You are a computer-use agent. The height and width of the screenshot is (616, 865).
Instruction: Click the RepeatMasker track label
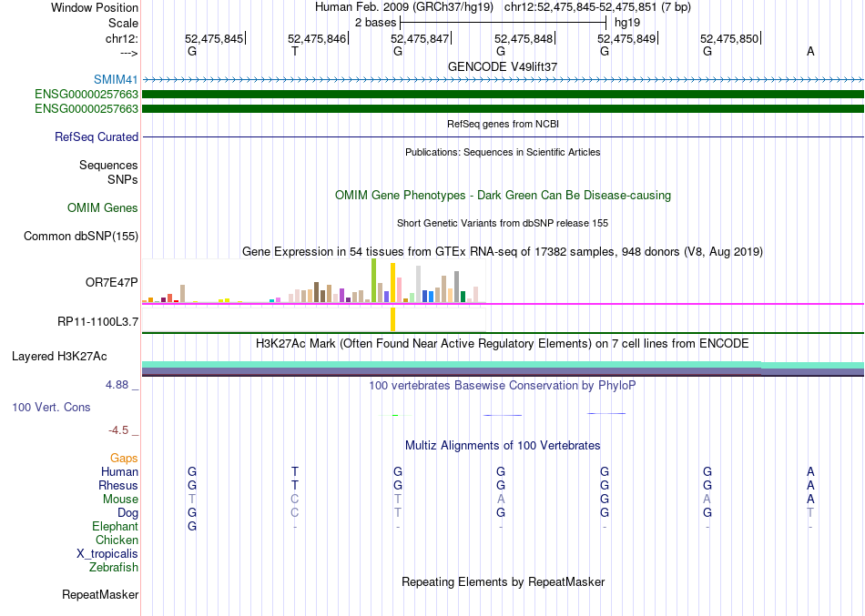click(x=100, y=594)
